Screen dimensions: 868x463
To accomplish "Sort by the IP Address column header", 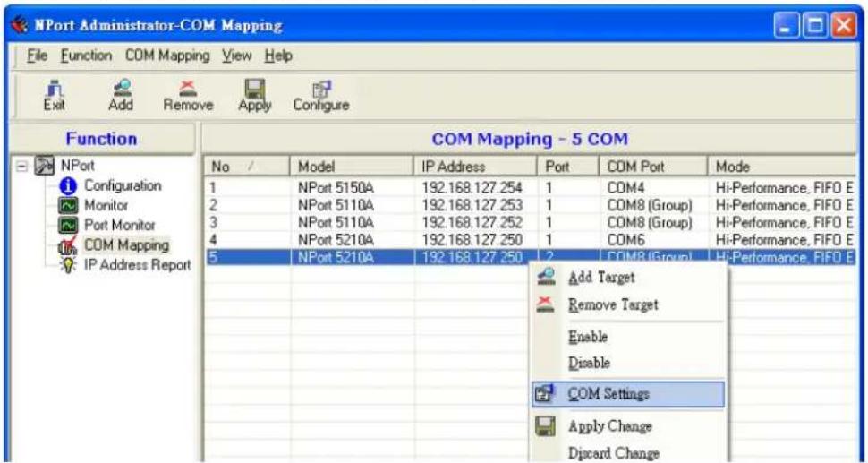I will (x=475, y=167).
